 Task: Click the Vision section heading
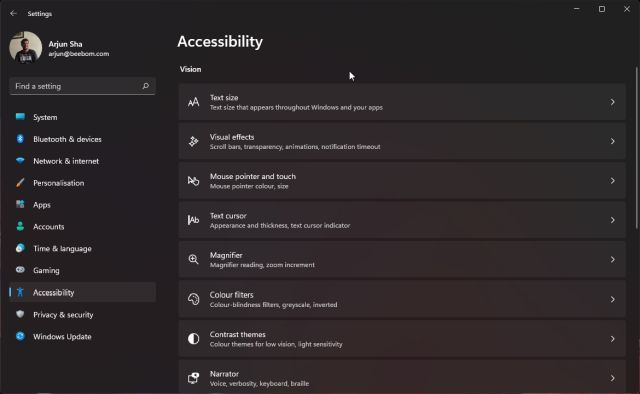(190, 69)
